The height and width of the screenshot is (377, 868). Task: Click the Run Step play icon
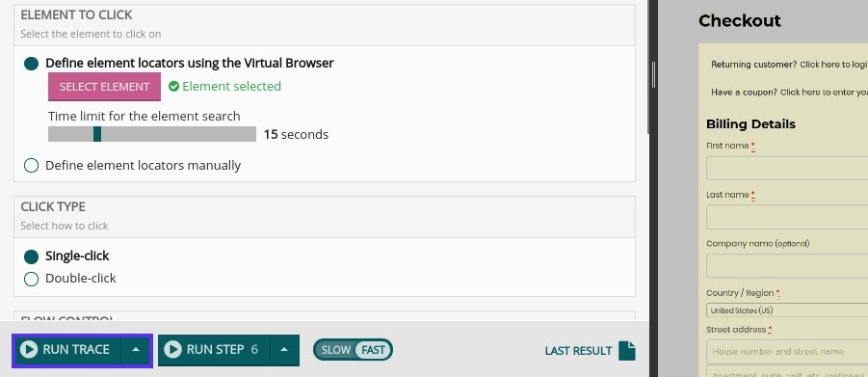pos(172,350)
